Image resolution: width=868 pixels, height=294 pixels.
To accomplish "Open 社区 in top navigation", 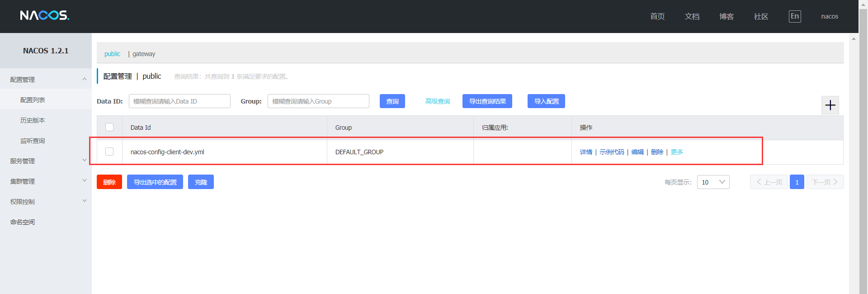I will coord(761,16).
